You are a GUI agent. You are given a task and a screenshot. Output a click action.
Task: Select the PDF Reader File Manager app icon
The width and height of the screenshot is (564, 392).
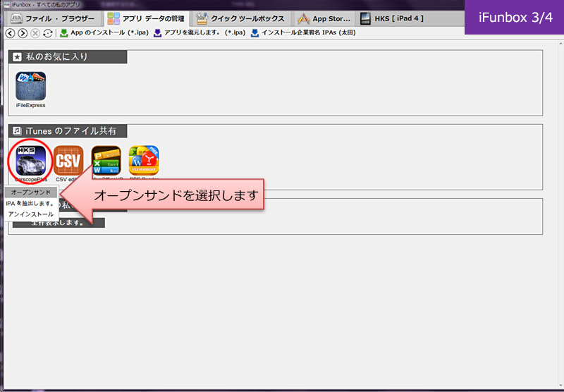(144, 161)
